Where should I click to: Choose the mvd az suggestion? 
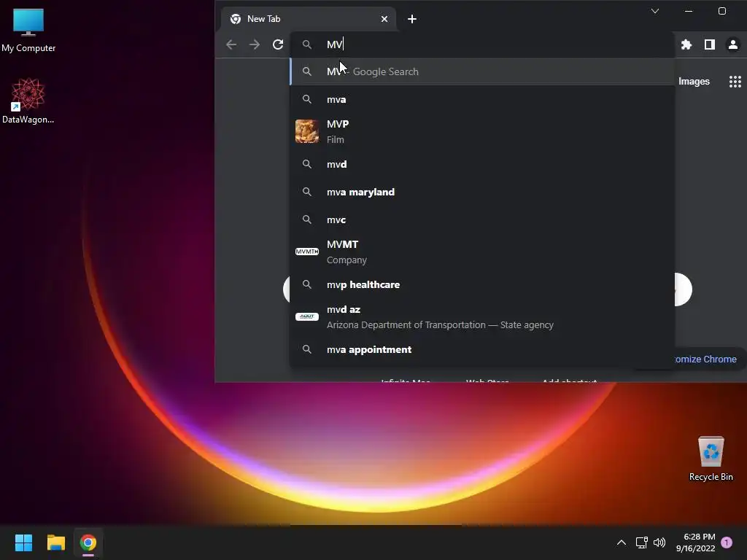tap(482, 316)
